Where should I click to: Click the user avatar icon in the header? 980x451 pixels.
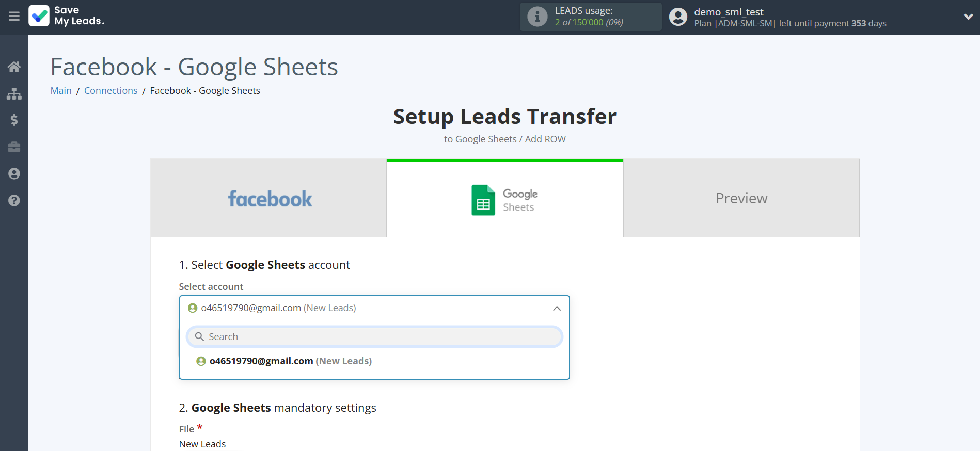(678, 17)
